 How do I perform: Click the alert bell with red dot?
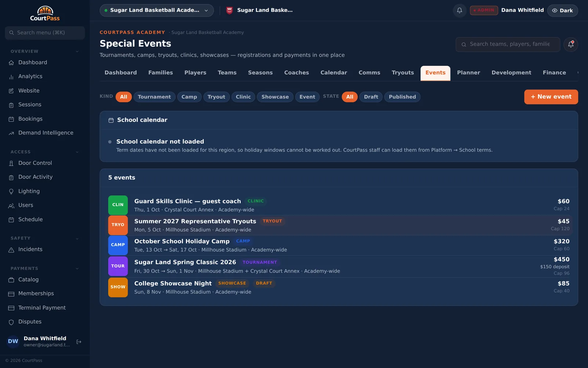click(571, 45)
